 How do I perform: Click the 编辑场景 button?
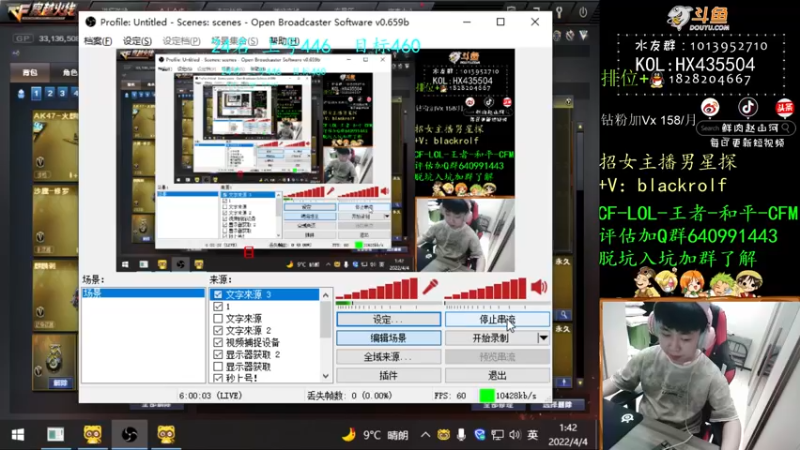coord(389,338)
